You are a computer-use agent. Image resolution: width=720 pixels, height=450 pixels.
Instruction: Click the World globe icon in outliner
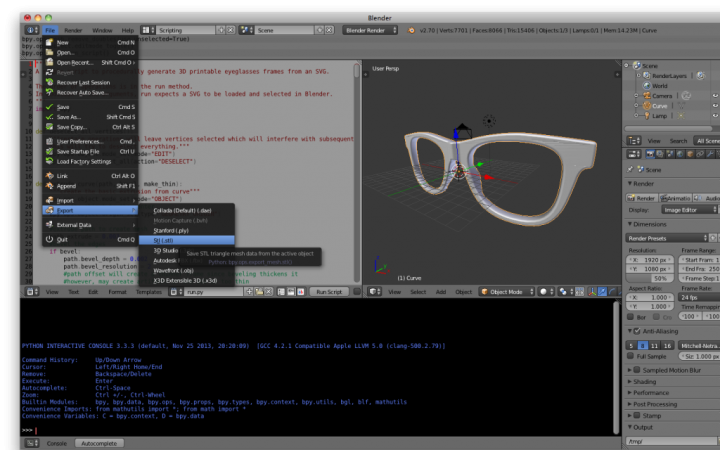pos(647,85)
